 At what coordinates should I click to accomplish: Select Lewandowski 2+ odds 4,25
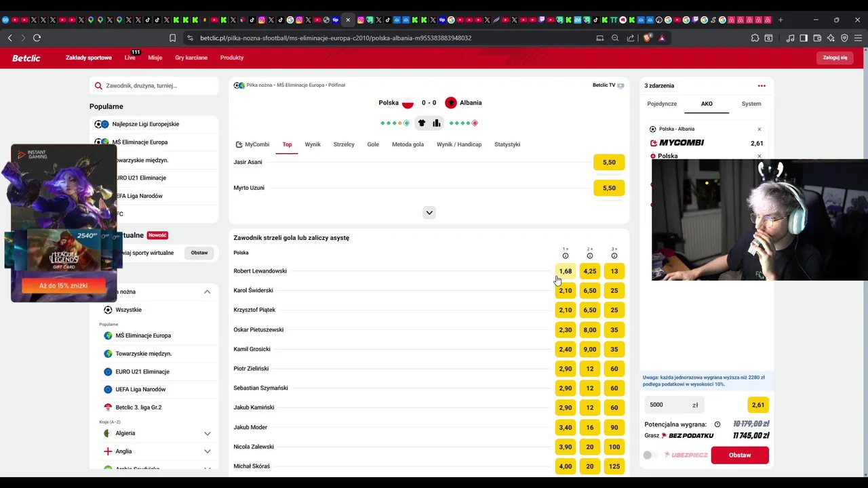point(590,271)
